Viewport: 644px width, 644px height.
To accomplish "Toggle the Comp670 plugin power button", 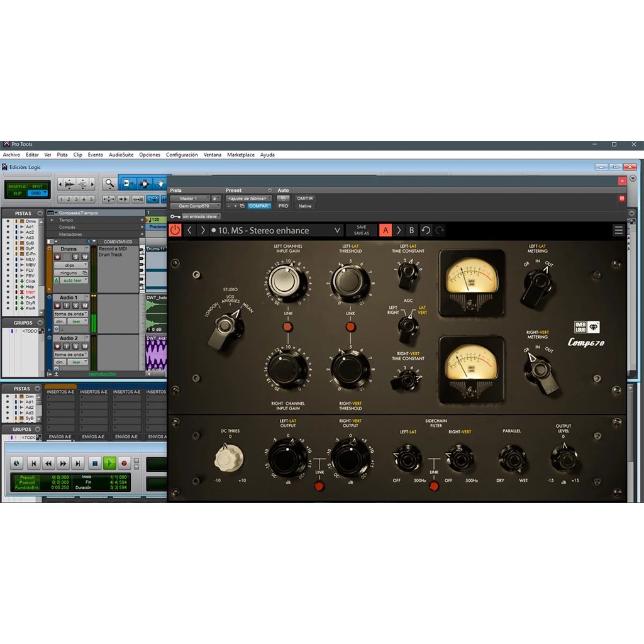I will point(175,230).
